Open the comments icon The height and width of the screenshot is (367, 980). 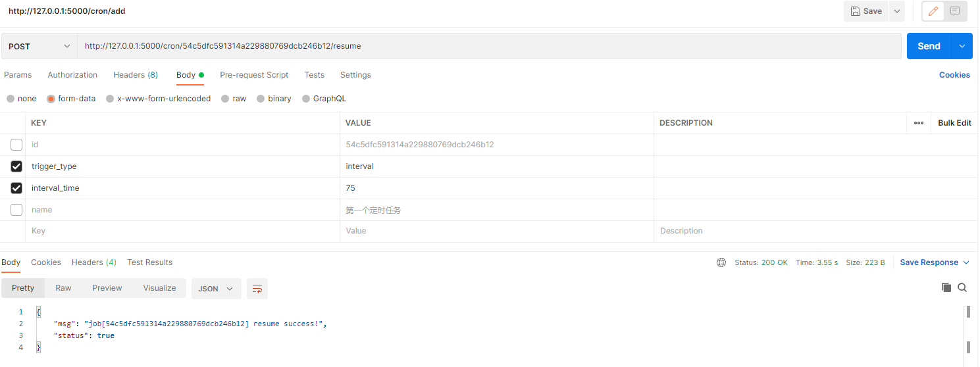[x=954, y=11]
